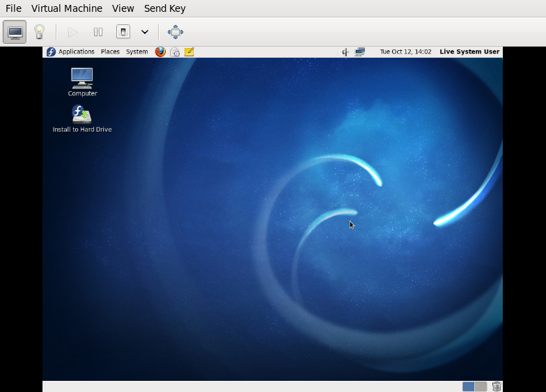Open the Send Key menu
This screenshot has width=546, height=392.
(x=164, y=8)
